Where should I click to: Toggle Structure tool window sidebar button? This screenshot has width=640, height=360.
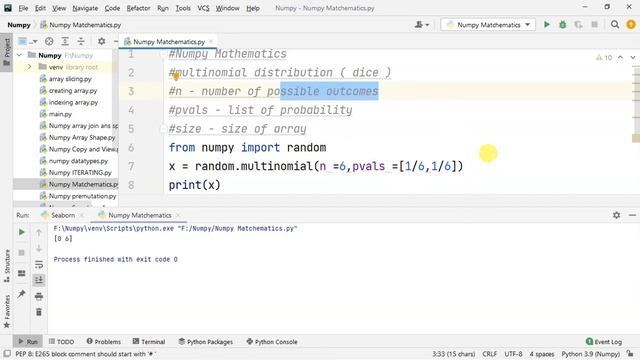pyautogui.click(x=7, y=266)
